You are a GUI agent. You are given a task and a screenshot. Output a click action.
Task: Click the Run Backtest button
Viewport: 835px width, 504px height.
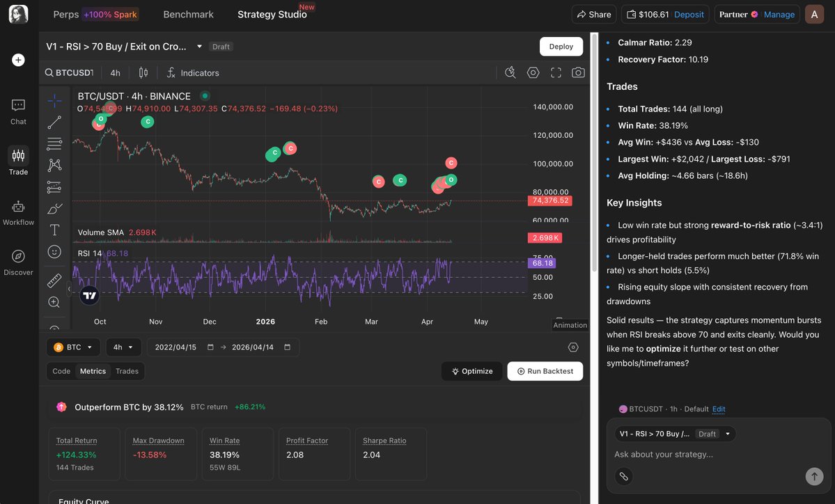[x=545, y=371]
